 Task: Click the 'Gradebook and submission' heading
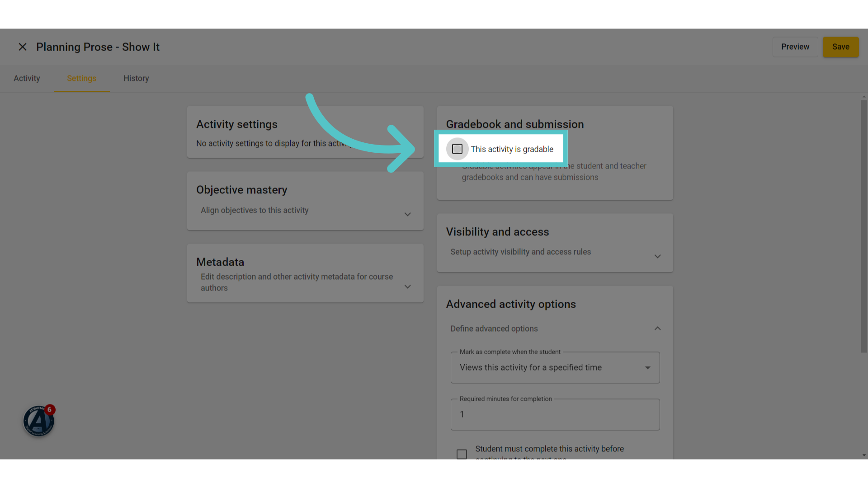click(515, 124)
